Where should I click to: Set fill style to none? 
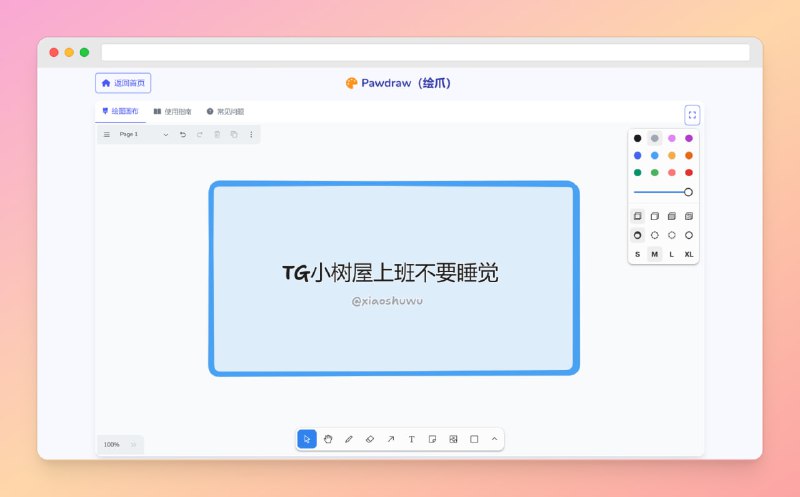point(637,216)
